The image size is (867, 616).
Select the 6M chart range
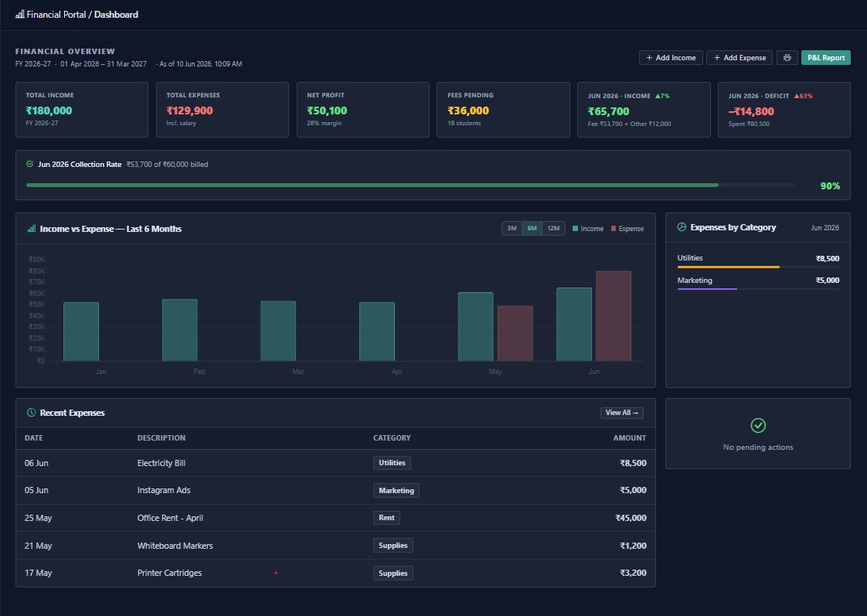pyautogui.click(x=532, y=228)
